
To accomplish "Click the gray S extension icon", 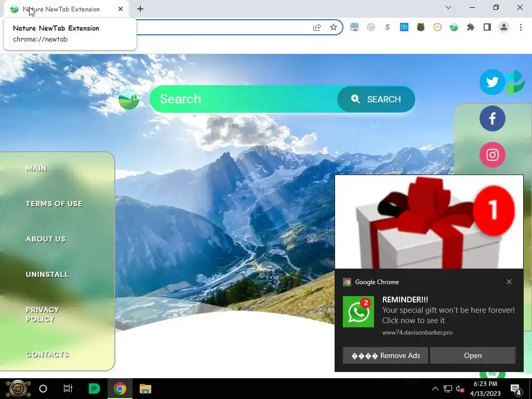I will pos(388,27).
